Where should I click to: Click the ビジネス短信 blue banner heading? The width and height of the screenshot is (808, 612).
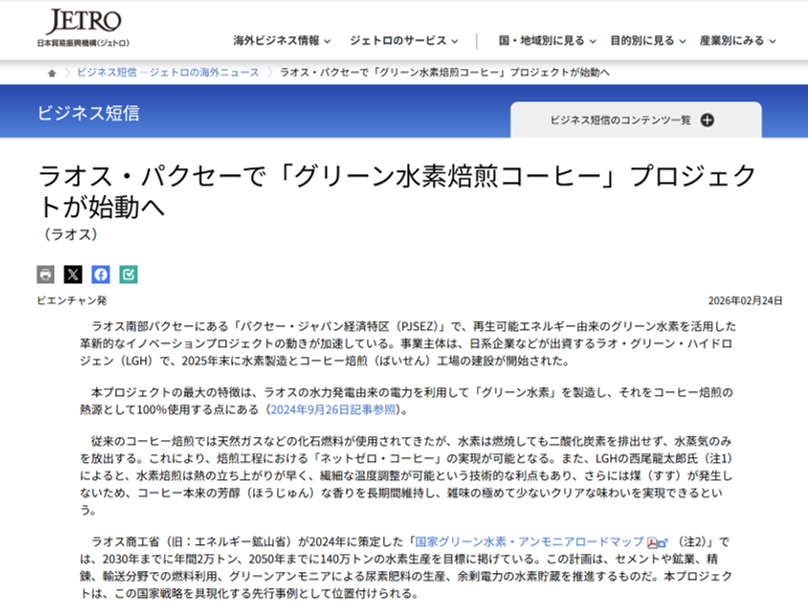(x=89, y=112)
